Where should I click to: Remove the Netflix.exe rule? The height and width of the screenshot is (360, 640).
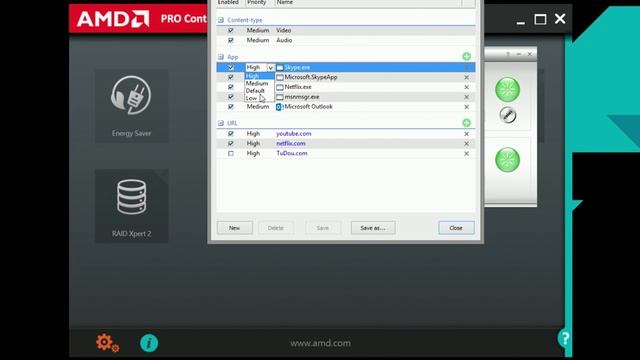(467, 87)
